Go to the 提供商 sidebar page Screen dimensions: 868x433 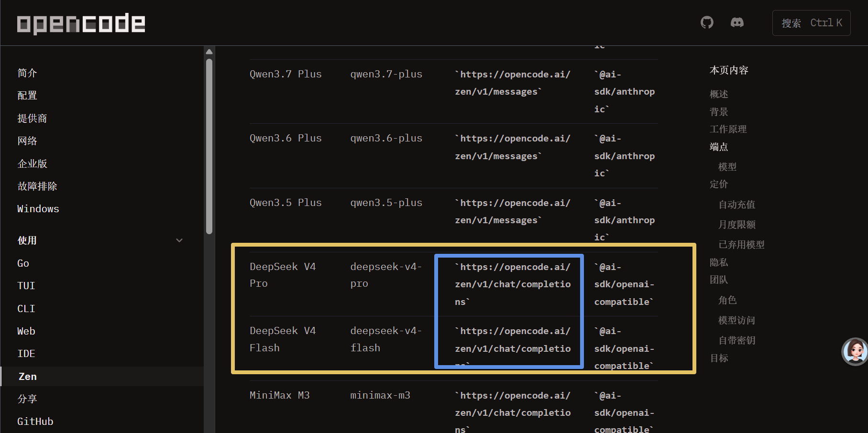pyautogui.click(x=32, y=119)
